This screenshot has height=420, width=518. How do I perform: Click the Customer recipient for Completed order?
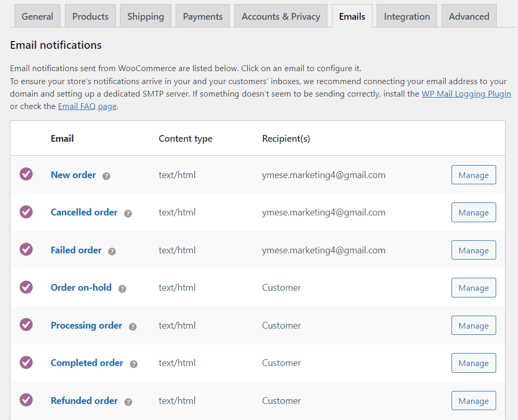[282, 363]
